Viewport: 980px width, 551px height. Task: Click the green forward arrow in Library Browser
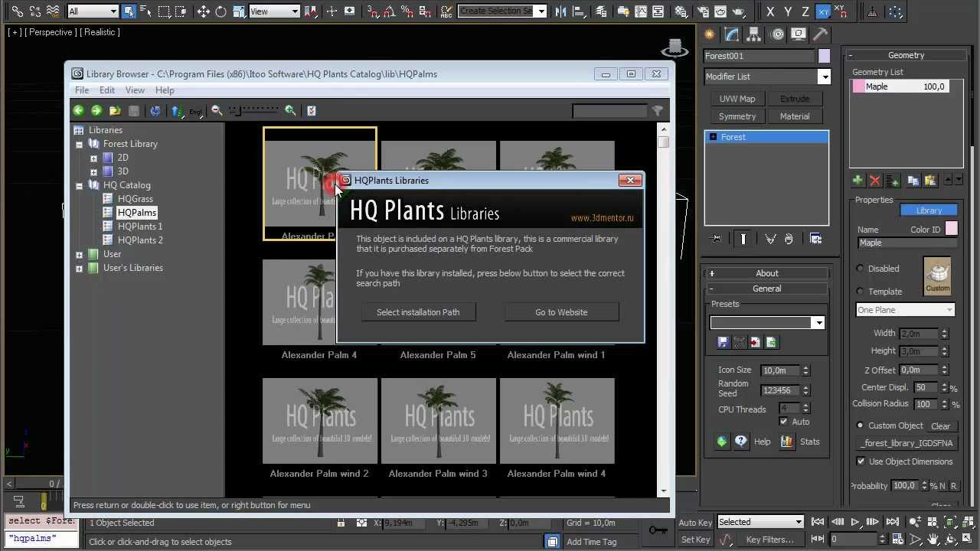[96, 111]
